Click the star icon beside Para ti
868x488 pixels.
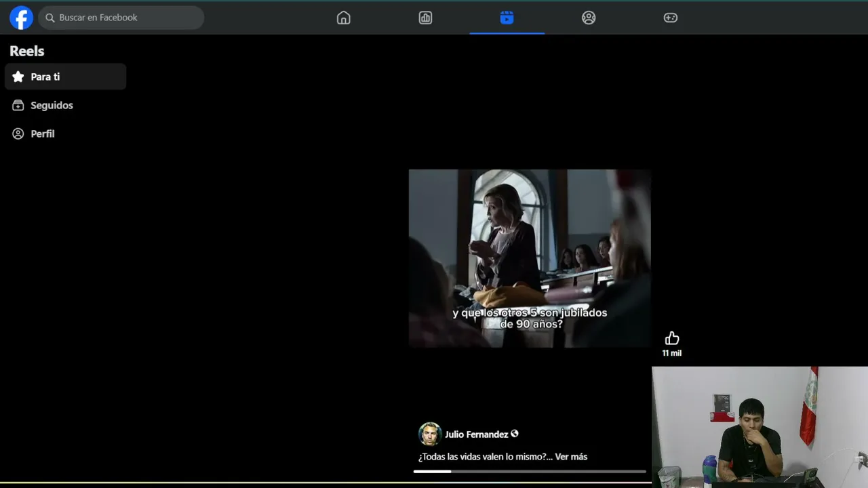coord(18,77)
